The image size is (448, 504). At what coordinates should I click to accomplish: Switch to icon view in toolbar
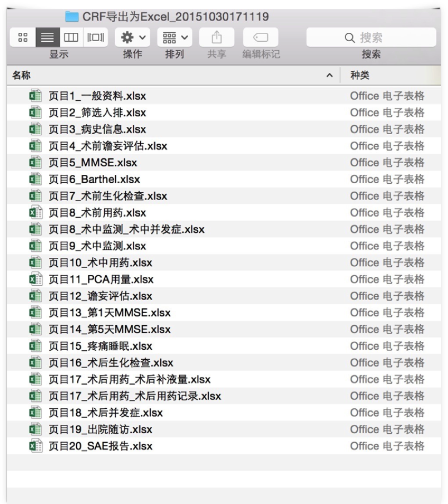(x=23, y=37)
